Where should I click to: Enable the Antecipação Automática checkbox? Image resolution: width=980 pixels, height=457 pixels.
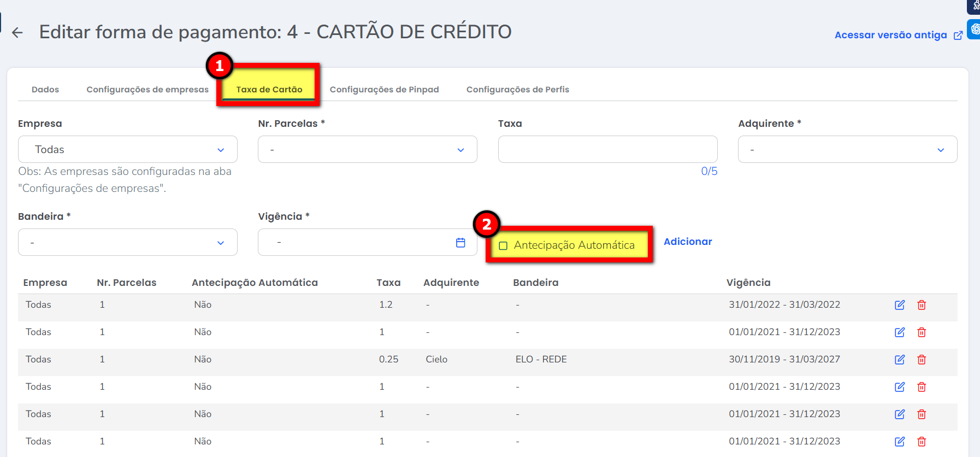503,246
